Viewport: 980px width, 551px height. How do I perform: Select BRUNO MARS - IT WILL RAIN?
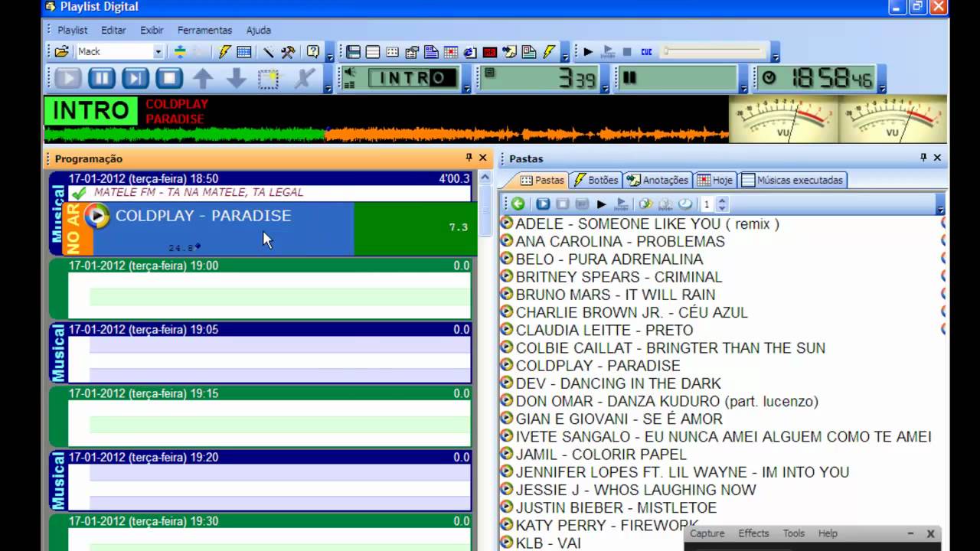pos(615,295)
